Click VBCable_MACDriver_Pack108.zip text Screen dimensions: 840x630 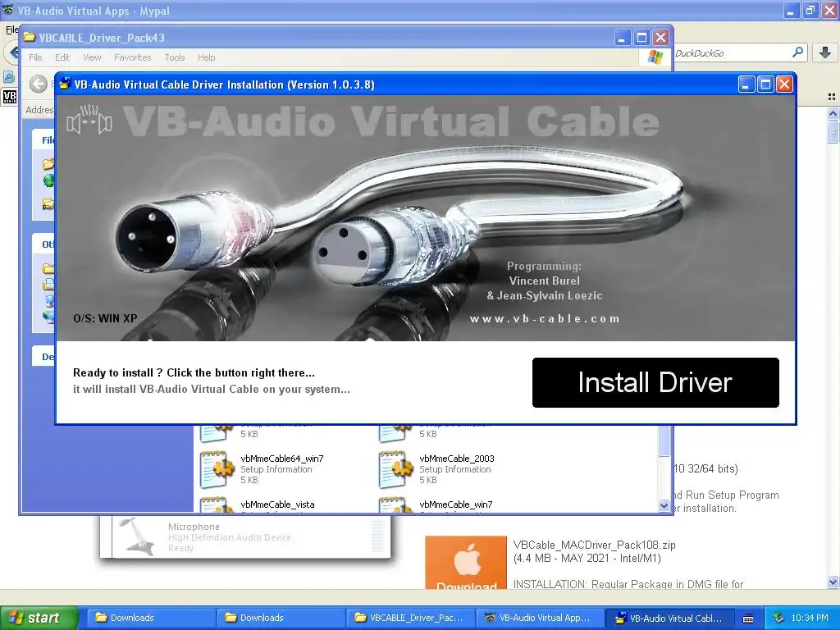click(594, 546)
